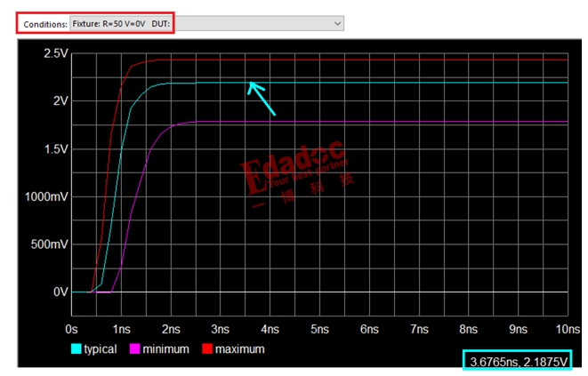Click the 500mV label on the voltage axis
Viewport: 588px width, 376px height.
coord(48,244)
